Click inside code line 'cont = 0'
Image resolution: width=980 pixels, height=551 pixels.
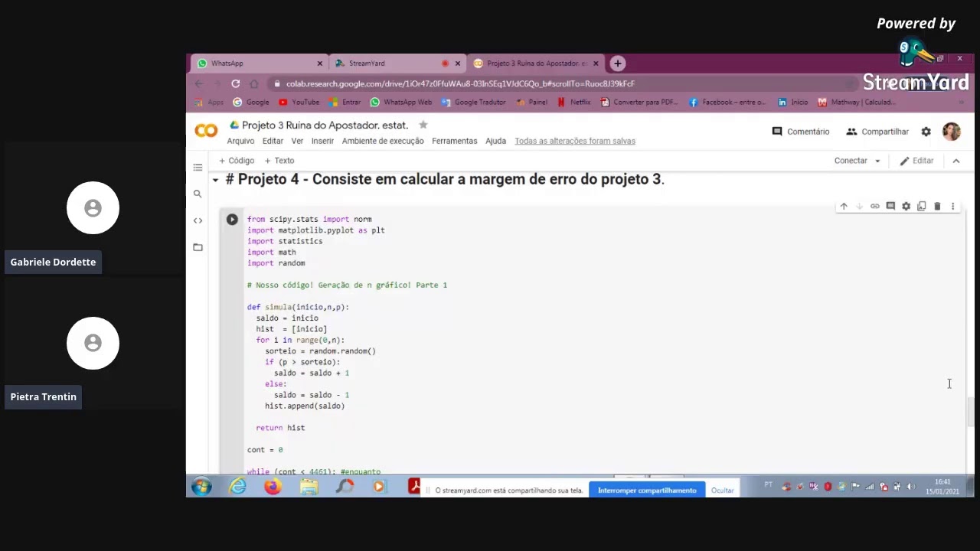[265, 450]
